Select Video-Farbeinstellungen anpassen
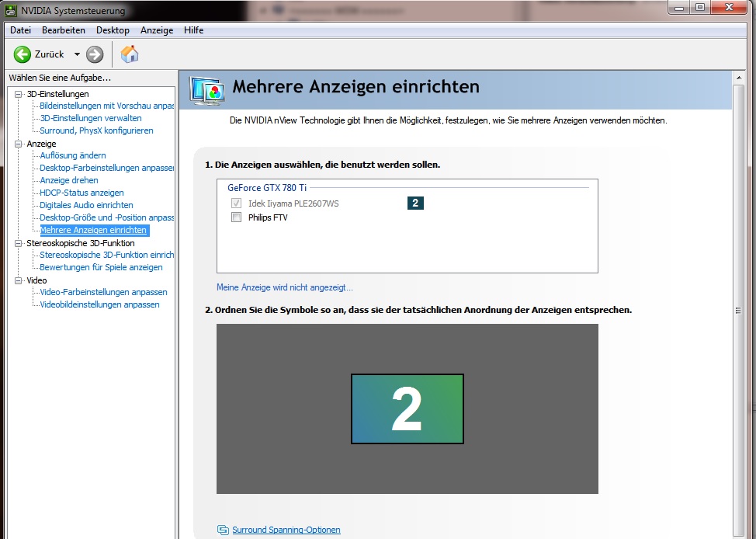756x539 pixels. [x=104, y=293]
